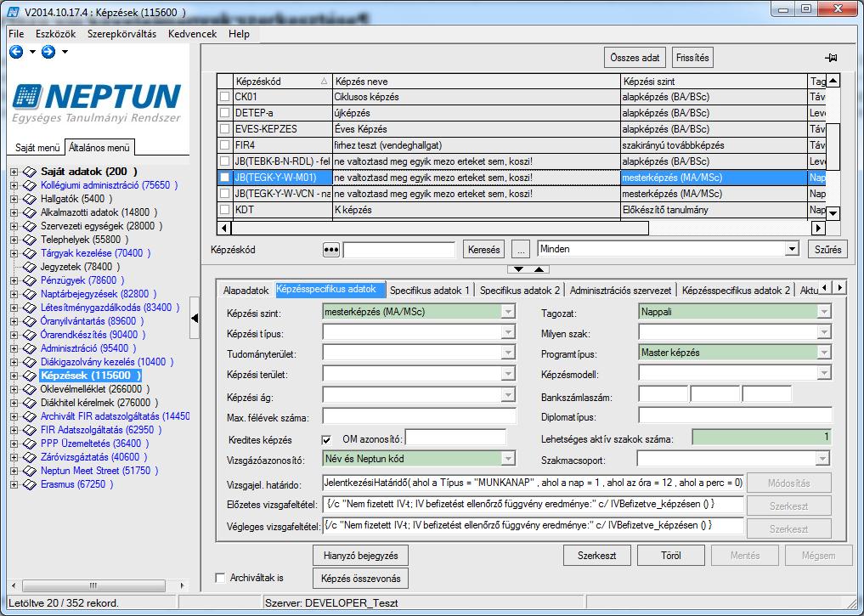Check the KDT row checkbox
This screenshot has height=616, width=864.
coord(225,210)
